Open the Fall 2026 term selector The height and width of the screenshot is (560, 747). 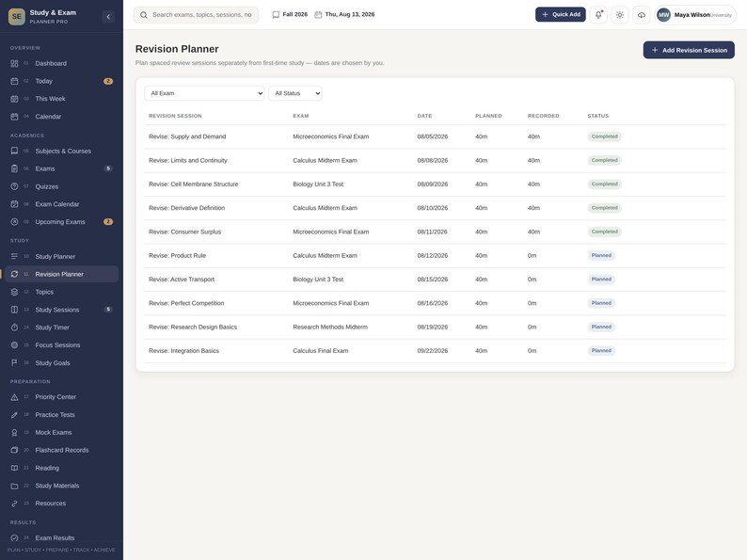click(290, 15)
